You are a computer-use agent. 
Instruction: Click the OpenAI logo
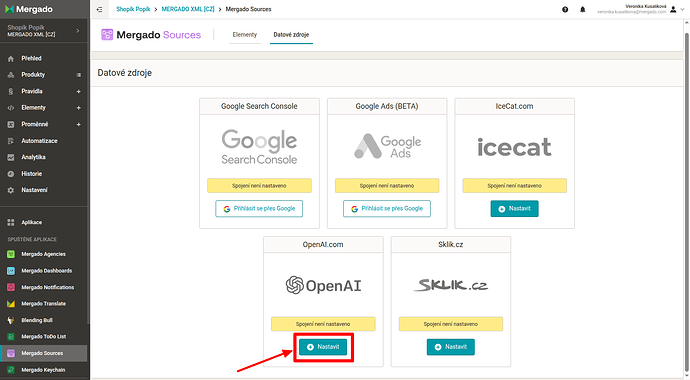(x=323, y=285)
